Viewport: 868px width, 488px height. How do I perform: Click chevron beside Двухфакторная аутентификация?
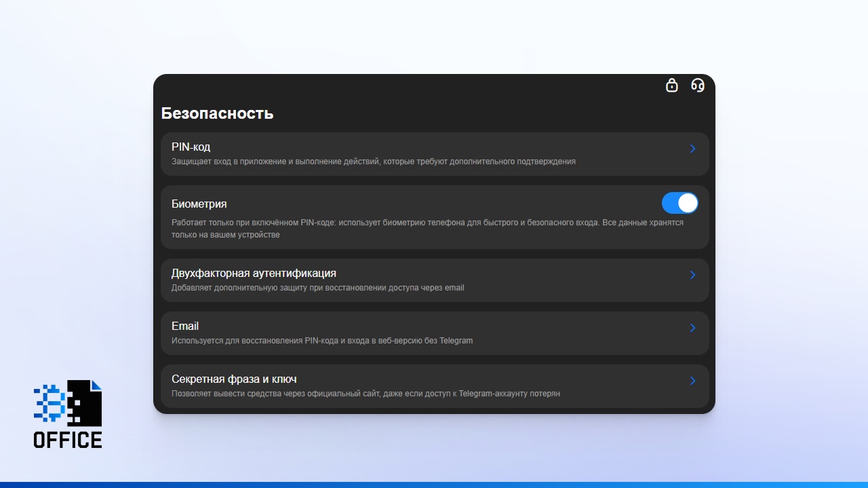tap(692, 275)
